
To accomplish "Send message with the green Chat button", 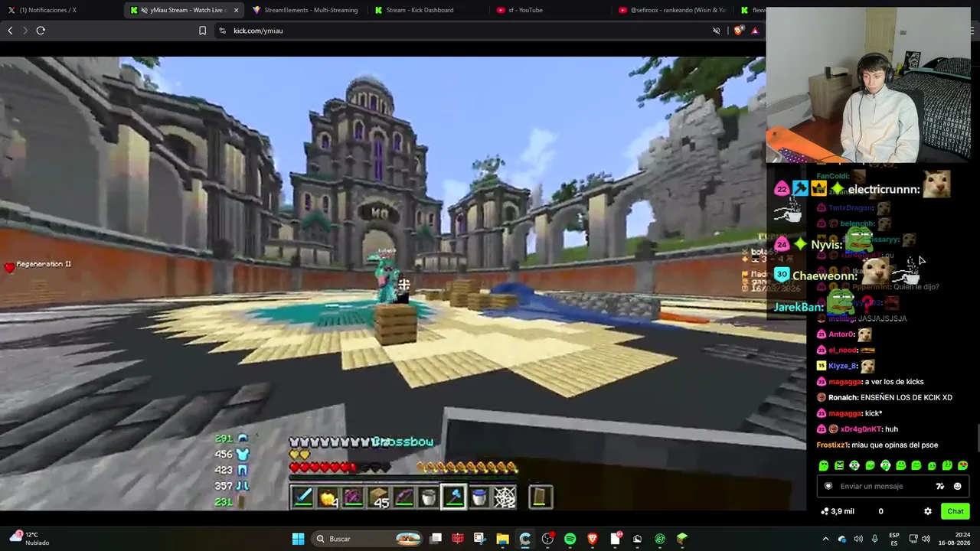I will [x=955, y=511].
